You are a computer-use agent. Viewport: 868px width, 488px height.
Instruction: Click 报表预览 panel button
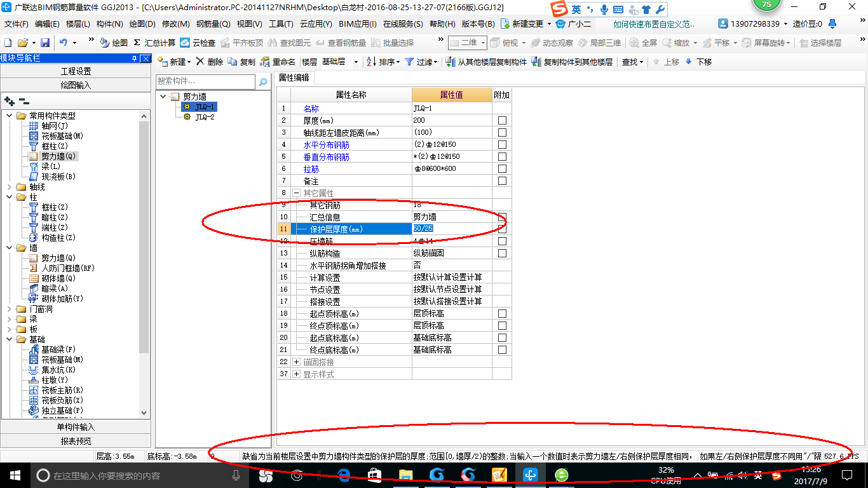pos(76,441)
